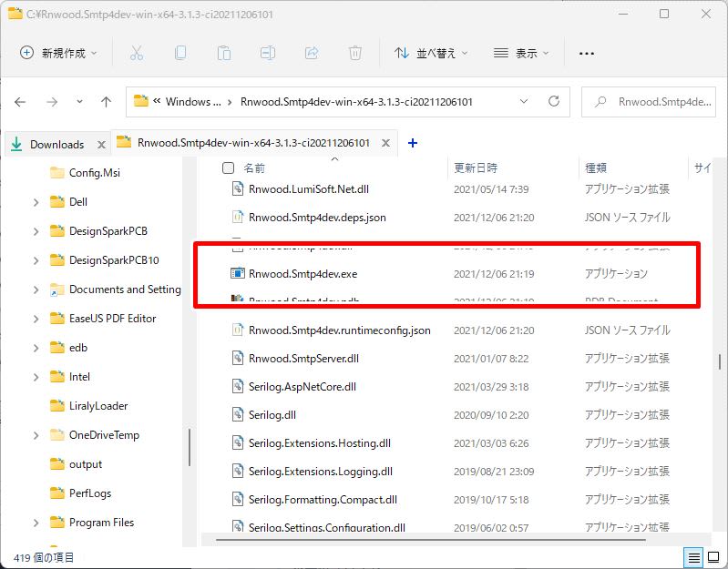Select Serilog.Formatting.Compact.dll file name
This screenshot has height=569, width=728.
coord(323,500)
